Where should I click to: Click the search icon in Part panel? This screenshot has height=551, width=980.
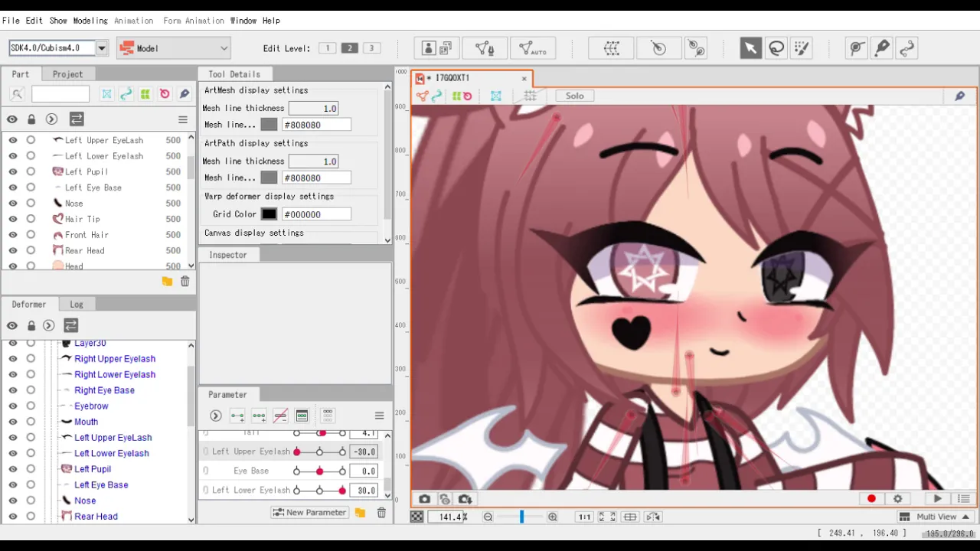17,94
